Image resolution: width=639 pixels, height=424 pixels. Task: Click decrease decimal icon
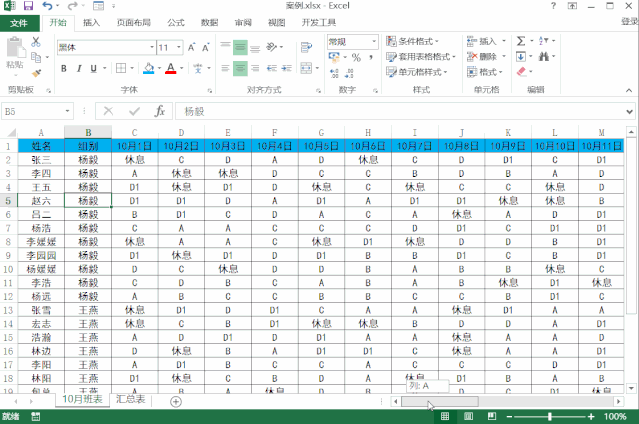[x=349, y=73]
